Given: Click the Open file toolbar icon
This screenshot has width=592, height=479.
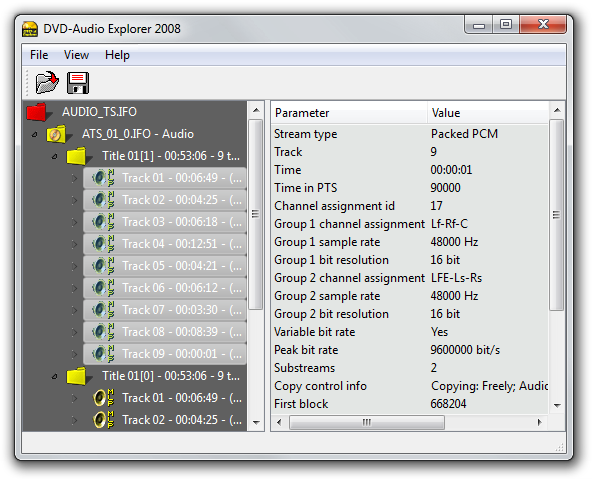Looking at the screenshot, I should [47, 82].
